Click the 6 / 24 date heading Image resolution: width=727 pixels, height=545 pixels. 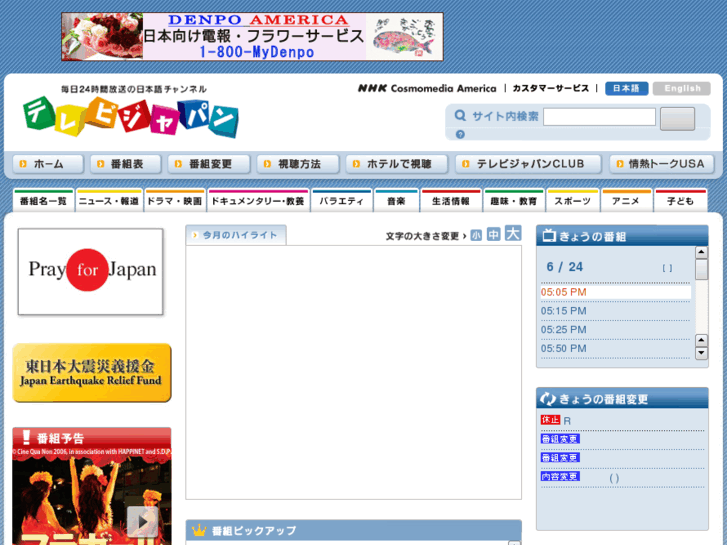[564, 267]
